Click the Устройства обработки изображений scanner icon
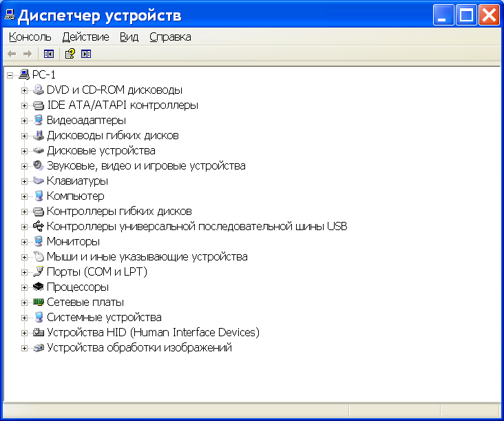Screen dimensions: 504x421 pyautogui.click(x=39, y=348)
